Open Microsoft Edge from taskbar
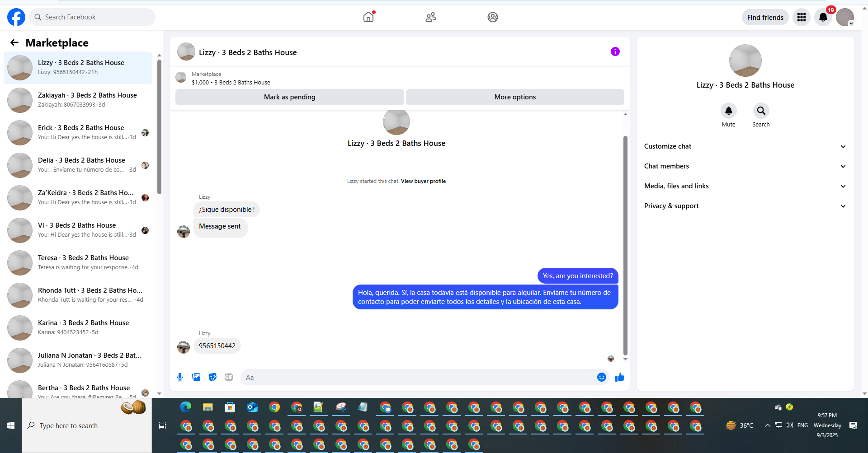868x453 pixels. pos(186,407)
